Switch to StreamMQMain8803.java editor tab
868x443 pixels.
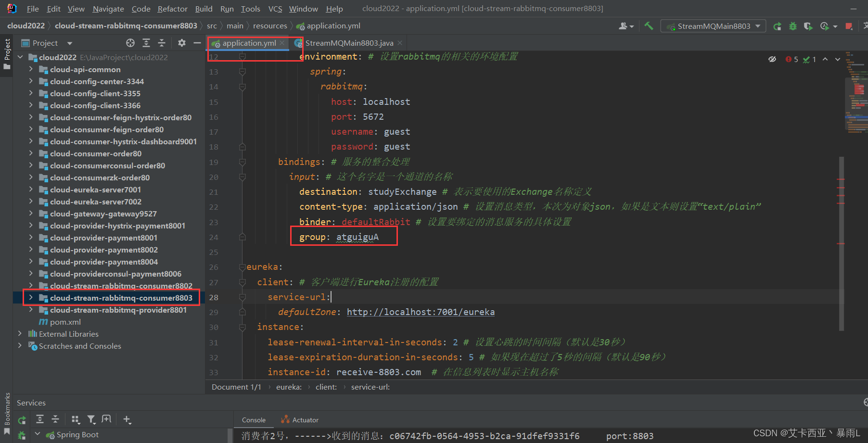[x=349, y=43]
